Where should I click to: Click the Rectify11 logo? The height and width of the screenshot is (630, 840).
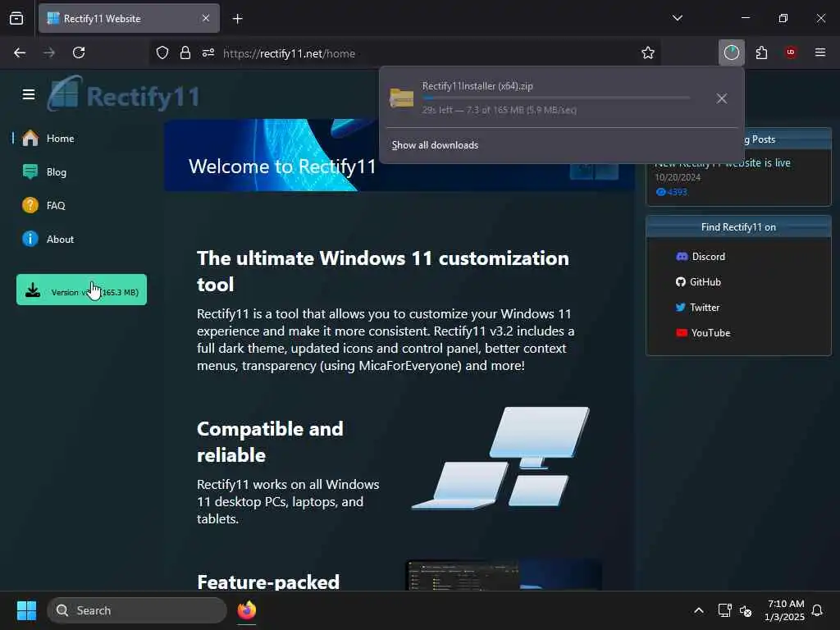pyautogui.click(x=123, y=94)
